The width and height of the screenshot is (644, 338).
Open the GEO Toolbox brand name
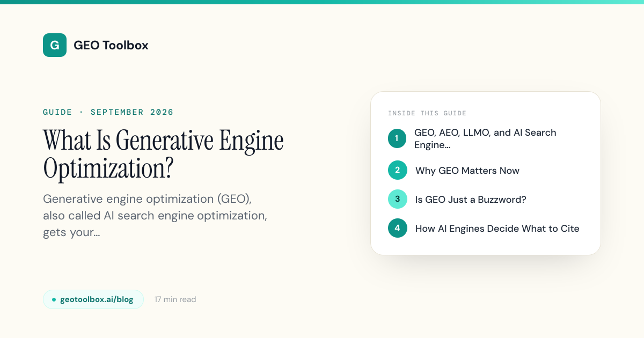[111, 46]
